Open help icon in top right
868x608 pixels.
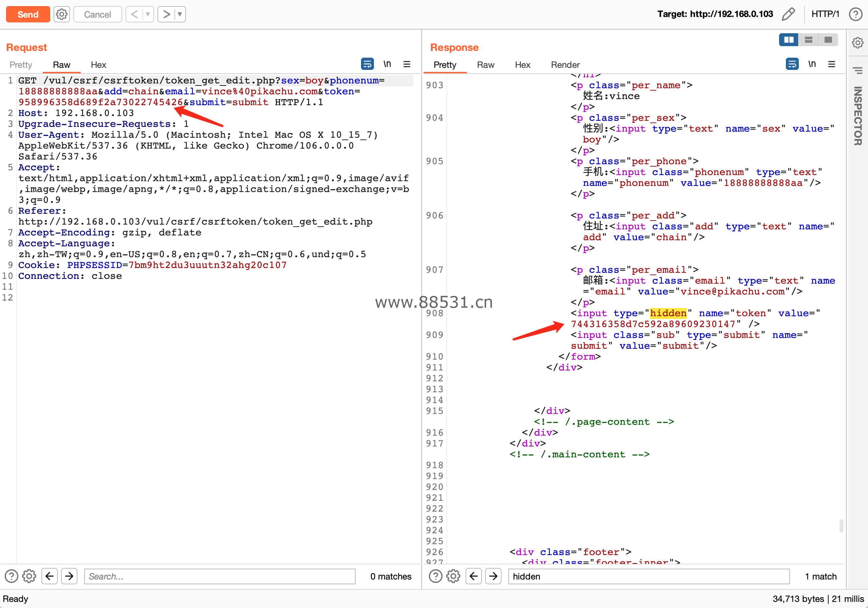[855, 14]
